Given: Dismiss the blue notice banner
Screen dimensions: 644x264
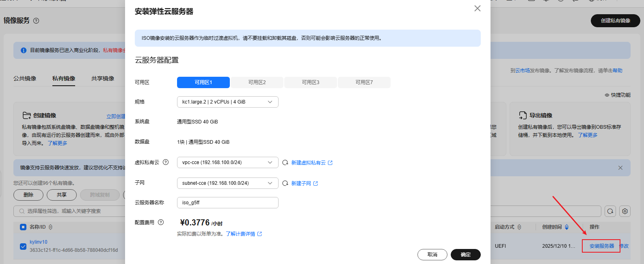Looking at the screenshot, I should [x=620, y=168].
